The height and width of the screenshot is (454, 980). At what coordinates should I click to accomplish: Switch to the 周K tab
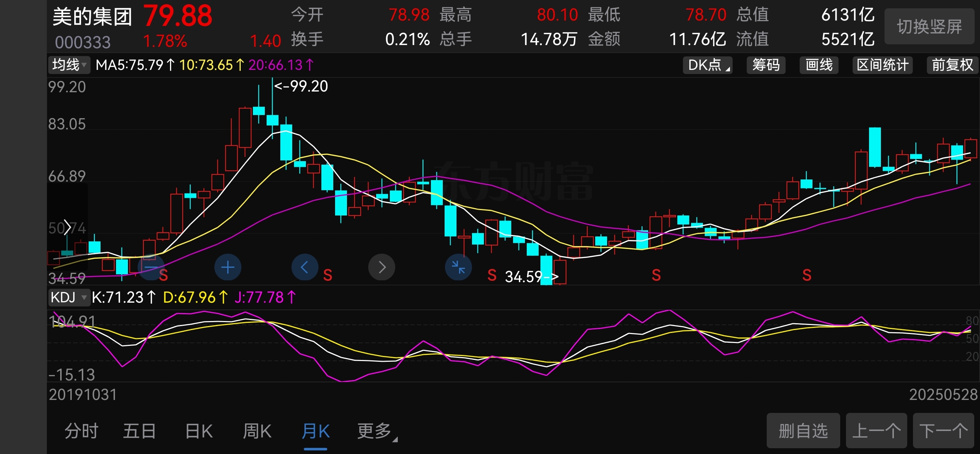coord(257,431)
